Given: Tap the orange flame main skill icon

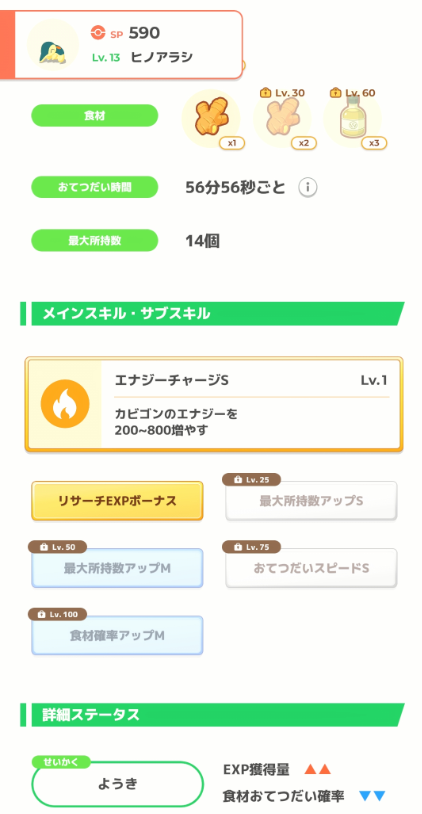Looking at the screenshot, I should [65, 403].
